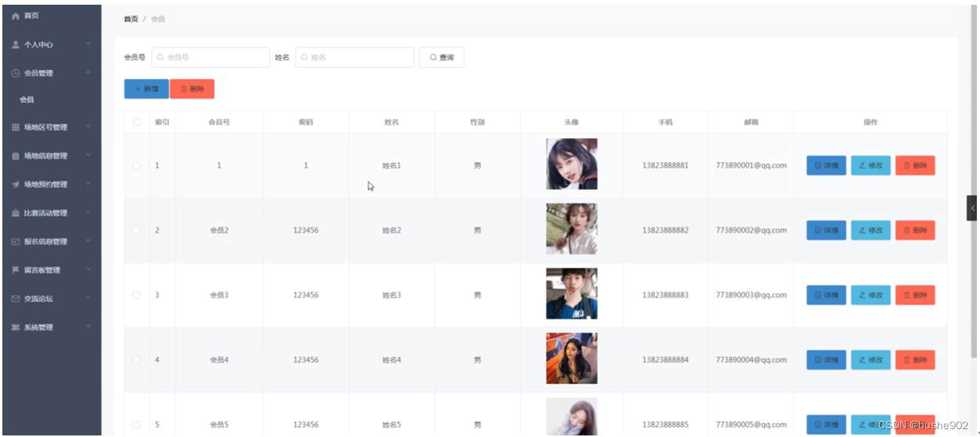Viewport: 980px width, 437px height.
Task: Click 修改 for 会员2 row
Action: pos(870,230)
